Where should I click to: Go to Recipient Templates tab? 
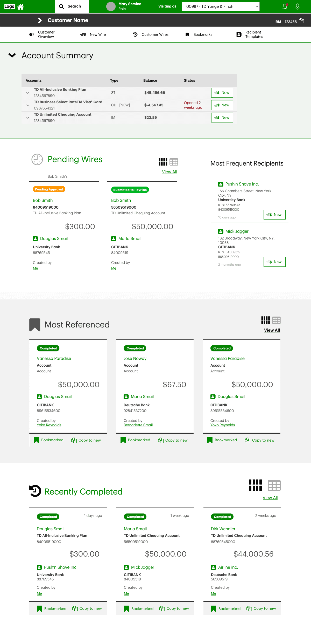[x=250, y=35]
